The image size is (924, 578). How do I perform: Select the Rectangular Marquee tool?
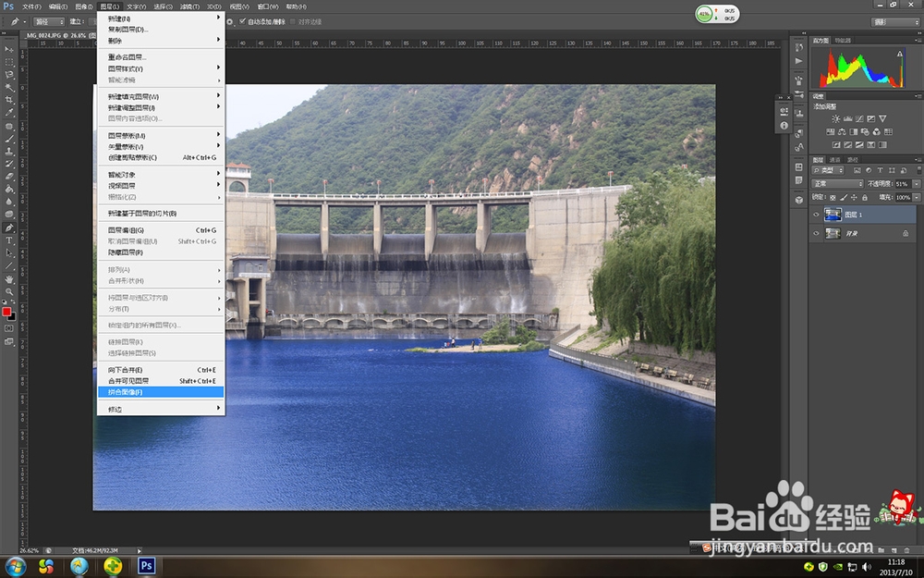coord(9,62)
